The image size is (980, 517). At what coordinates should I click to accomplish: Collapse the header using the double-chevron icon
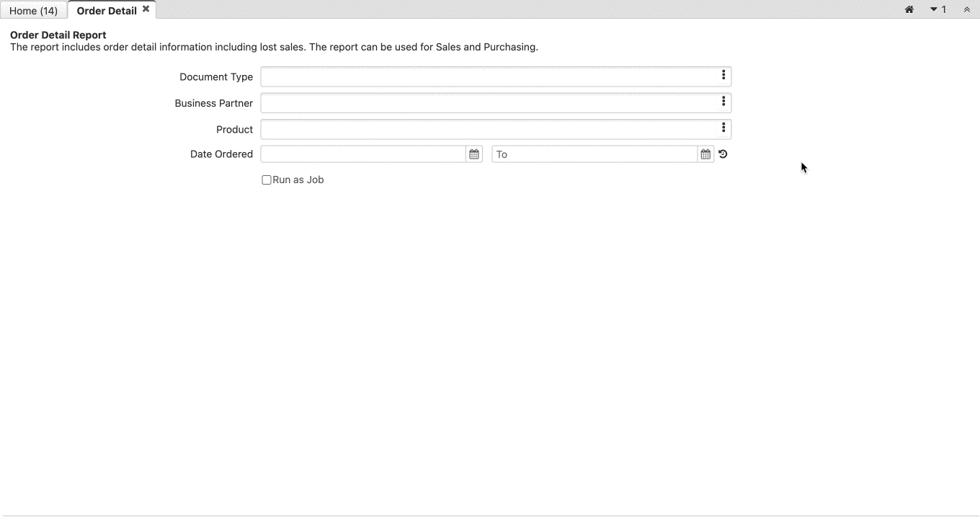[966, 9]
